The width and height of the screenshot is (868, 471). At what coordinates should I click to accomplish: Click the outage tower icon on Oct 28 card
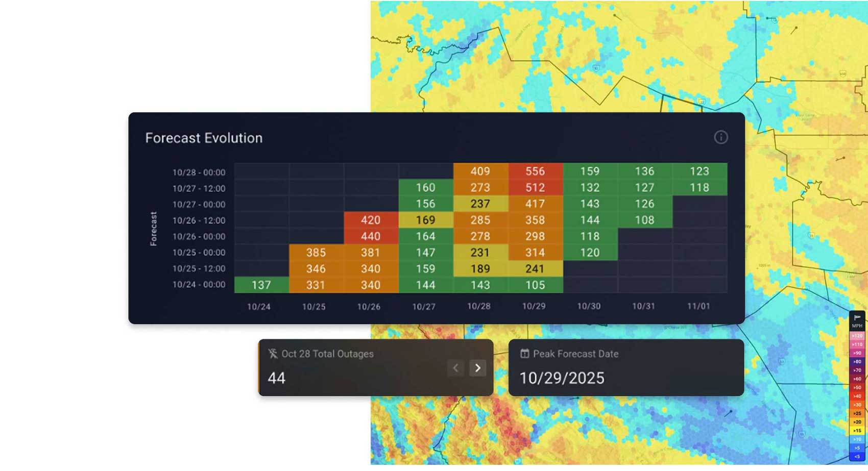pyautogui.click(x=273, y=354)
